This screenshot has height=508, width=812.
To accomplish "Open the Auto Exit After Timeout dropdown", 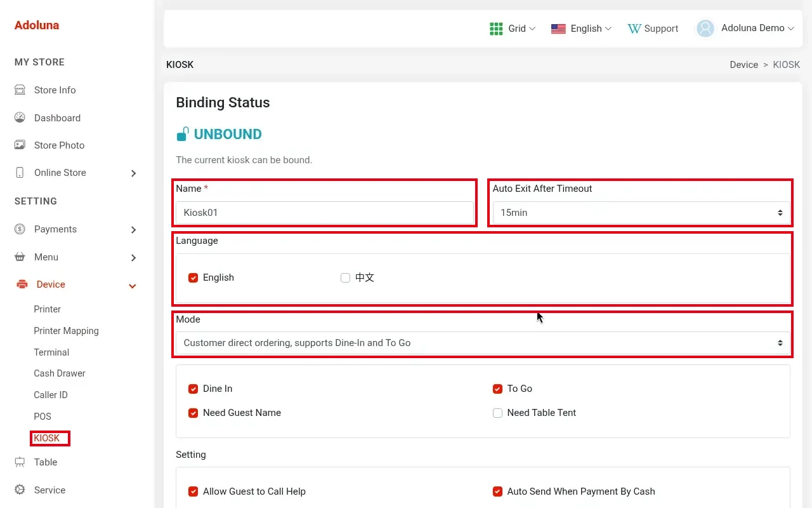I will pyautogui.click(x=641, y=213).
